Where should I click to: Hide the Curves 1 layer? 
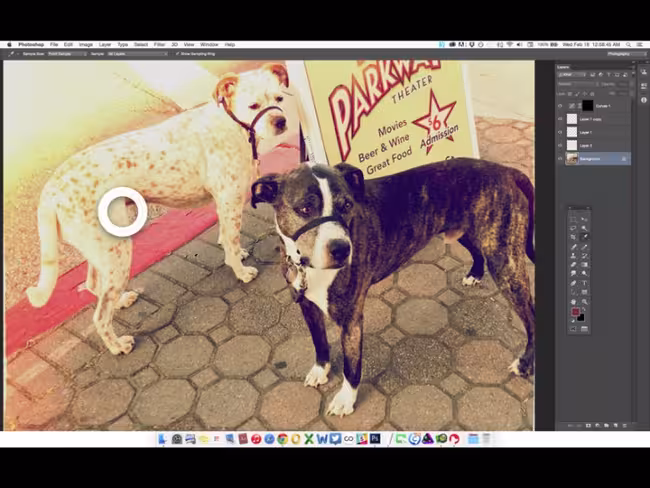[560, 106]
